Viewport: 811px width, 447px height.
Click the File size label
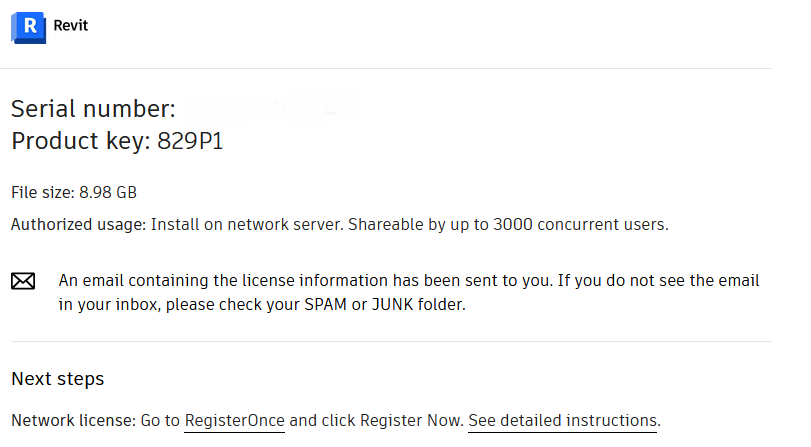(x=42, y=192)
